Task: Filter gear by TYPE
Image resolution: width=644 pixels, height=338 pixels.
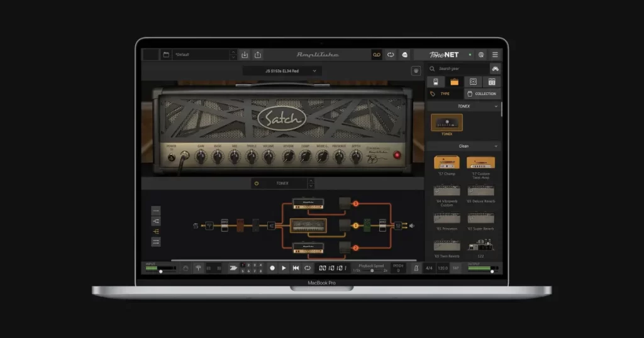Action: click(x=445, y=94)
